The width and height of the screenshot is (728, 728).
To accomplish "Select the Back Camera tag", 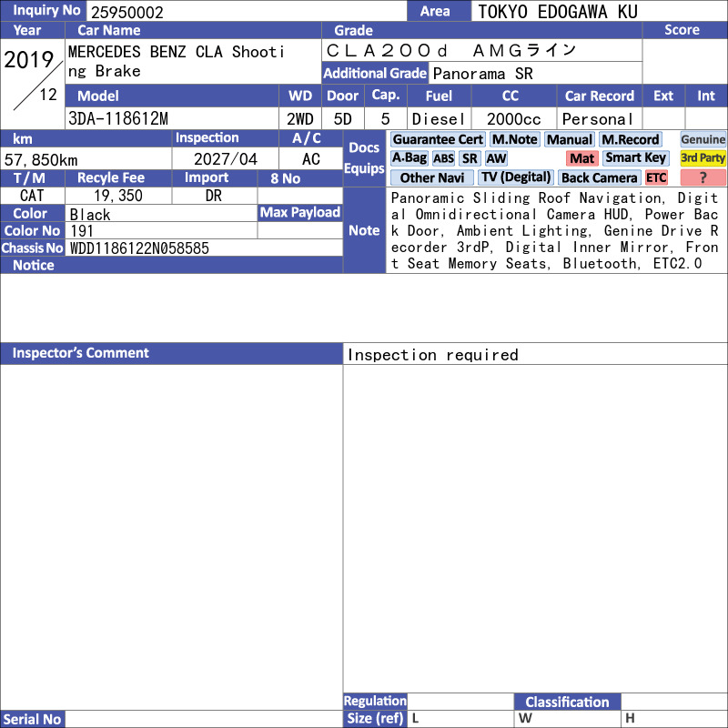I will click(x=600, y=177).
